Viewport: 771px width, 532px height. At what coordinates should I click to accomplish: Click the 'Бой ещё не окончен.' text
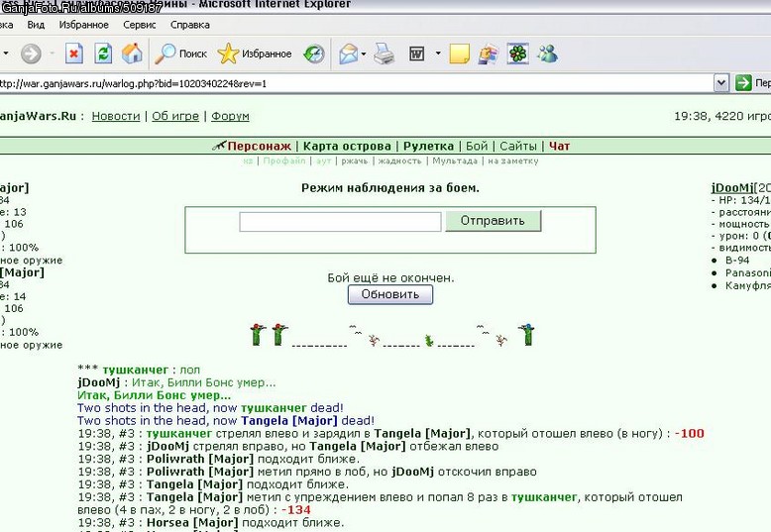click(390, 277)
